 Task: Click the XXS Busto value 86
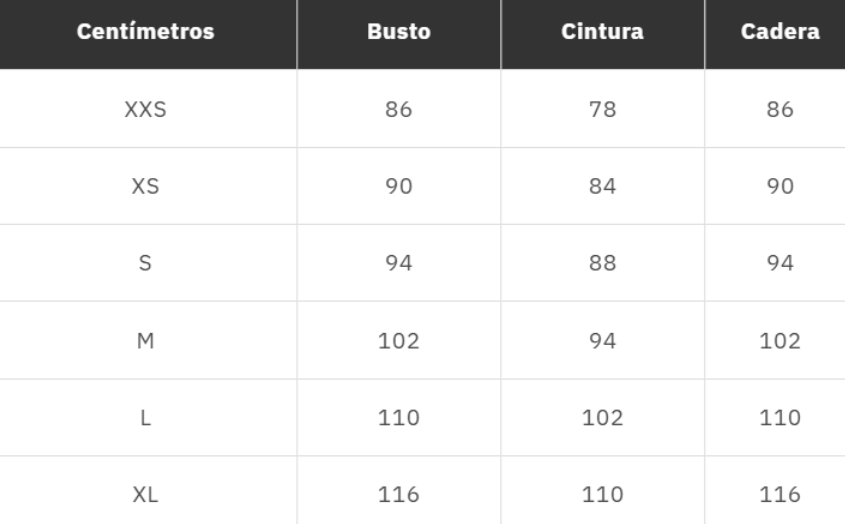tap(399, 110)
